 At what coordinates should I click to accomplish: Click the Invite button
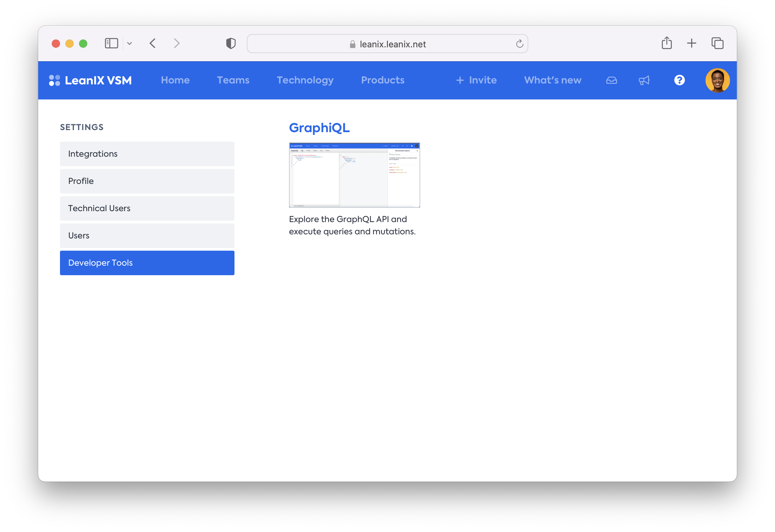(476, 80)
